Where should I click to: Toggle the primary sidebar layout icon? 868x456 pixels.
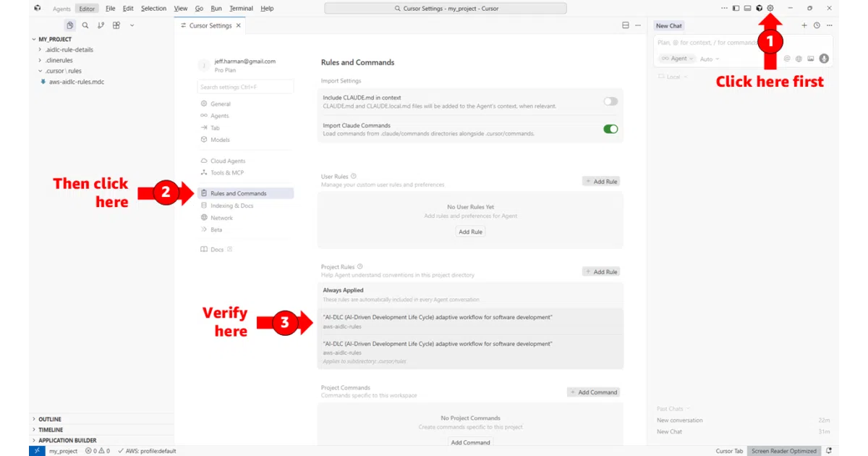(736, 8)
